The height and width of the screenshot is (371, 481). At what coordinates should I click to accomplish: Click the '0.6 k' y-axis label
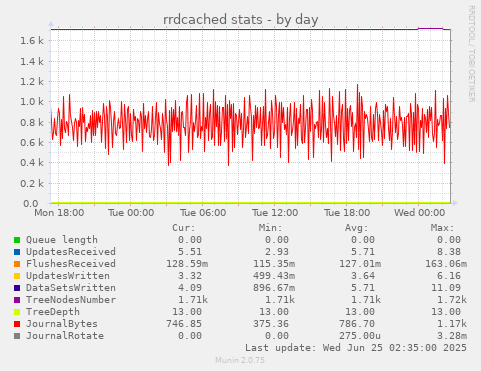tap(32, 143)
